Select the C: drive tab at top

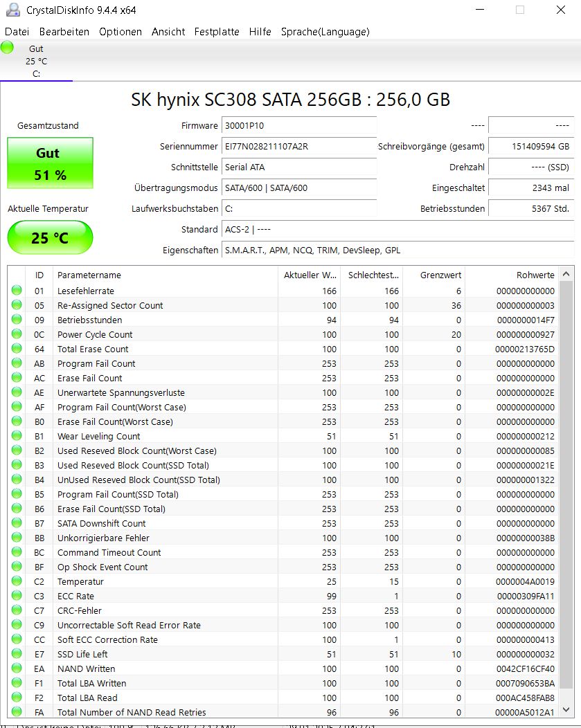(x=36, y=61)
